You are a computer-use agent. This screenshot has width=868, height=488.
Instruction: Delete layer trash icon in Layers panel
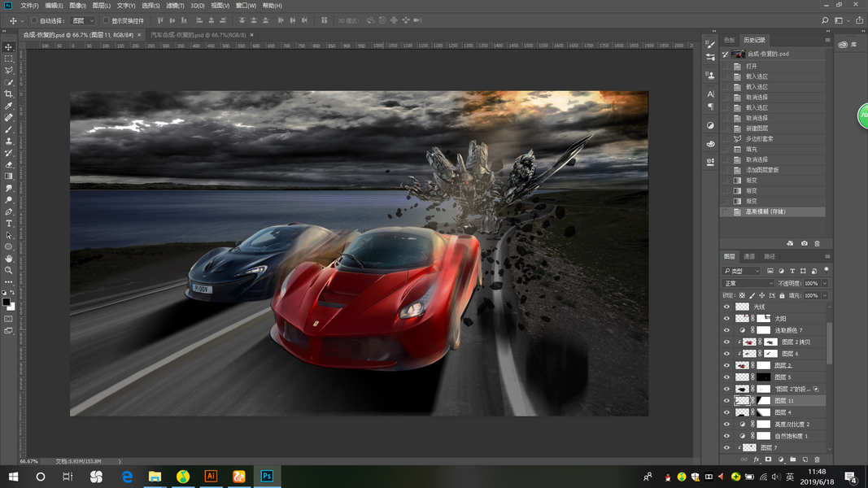point(817,460)
